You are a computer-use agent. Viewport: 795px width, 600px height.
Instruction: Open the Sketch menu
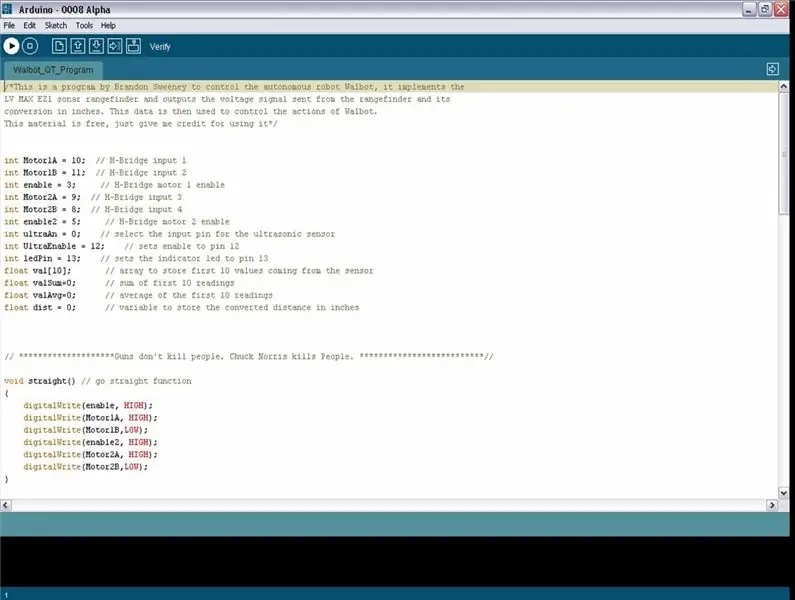[56, 25]
